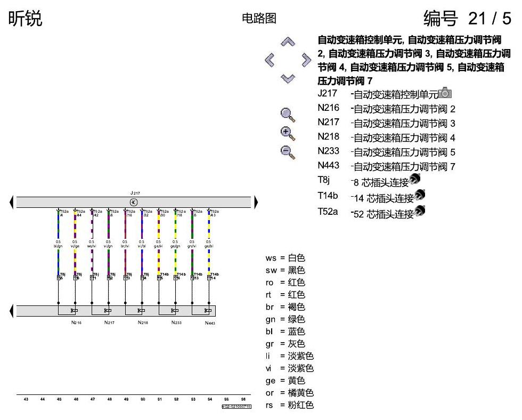Viewport: 522px width, 420px height.
Task: Select the N216 valve label in diagram
Action: 76,322
